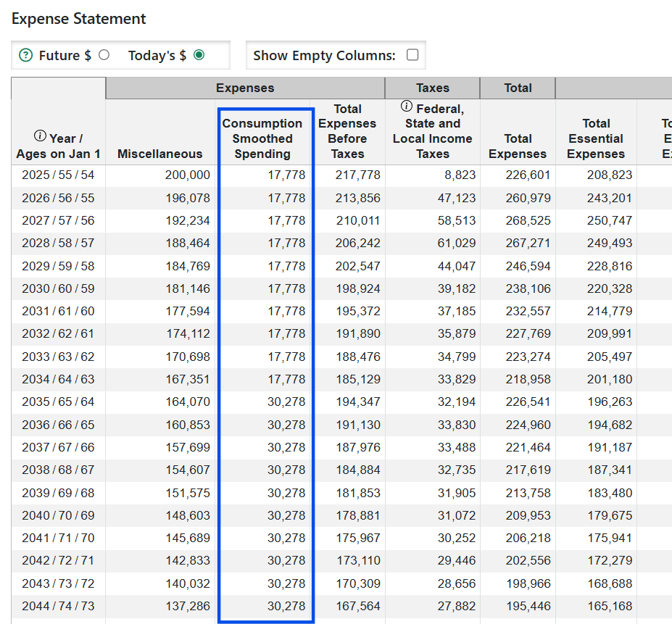
Task: Select the 2035 / 65 / 64 row label
Action: tap(58, 402)
